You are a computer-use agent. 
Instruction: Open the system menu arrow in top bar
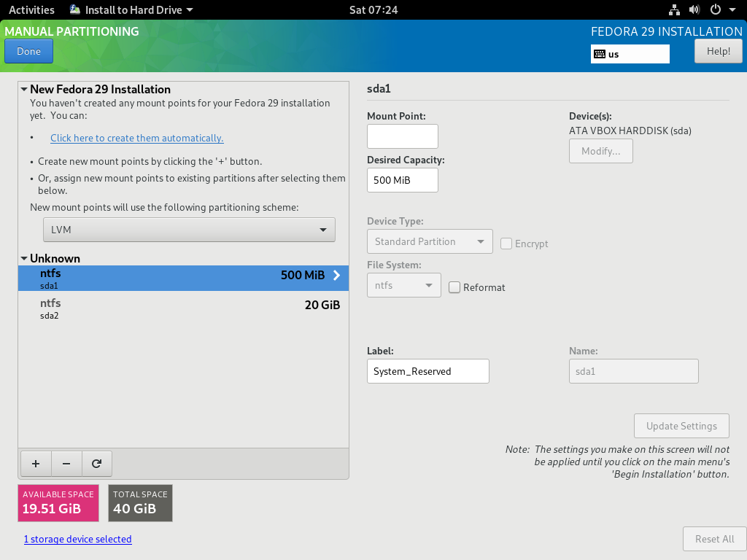tap(732, 9)
